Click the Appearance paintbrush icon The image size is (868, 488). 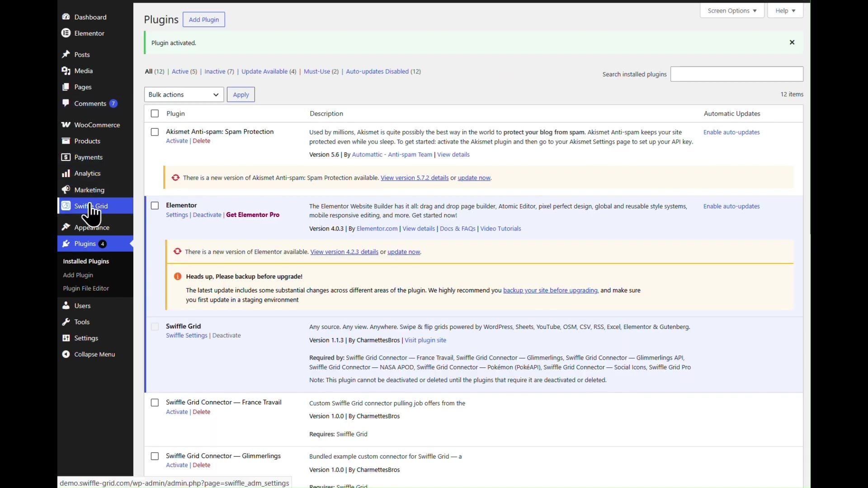click(66, 227)
